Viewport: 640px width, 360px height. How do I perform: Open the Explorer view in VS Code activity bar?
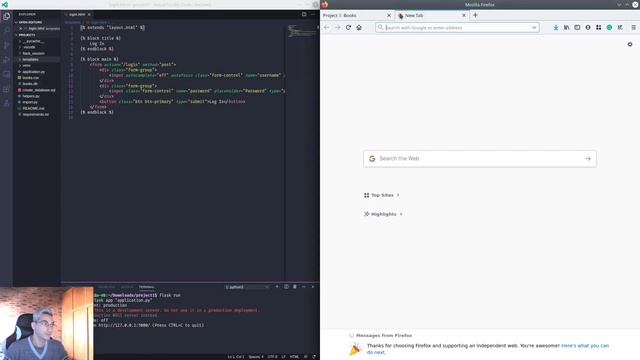(x=6, y=16)
